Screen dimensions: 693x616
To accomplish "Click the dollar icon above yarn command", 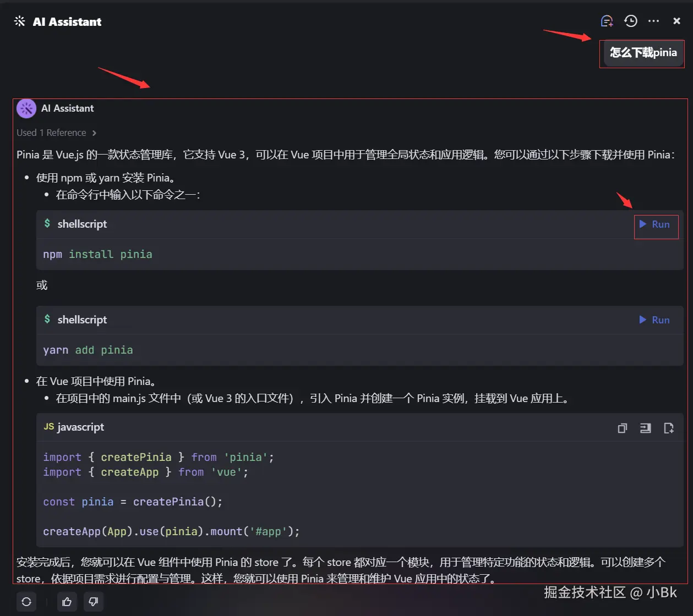I will (47, 319).
